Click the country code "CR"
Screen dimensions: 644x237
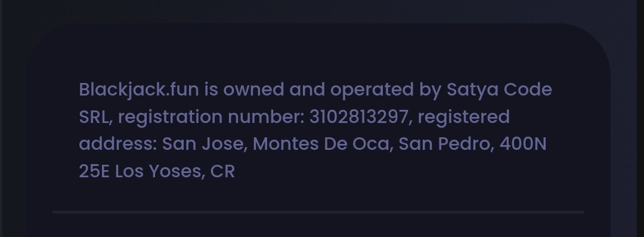222,171
